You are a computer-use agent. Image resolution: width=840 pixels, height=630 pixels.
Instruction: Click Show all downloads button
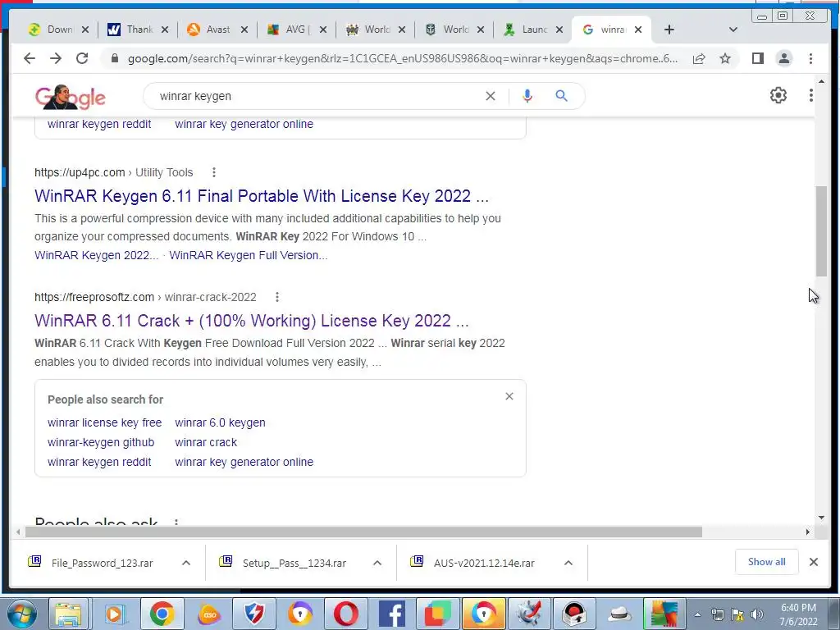[x=767, y=562]
